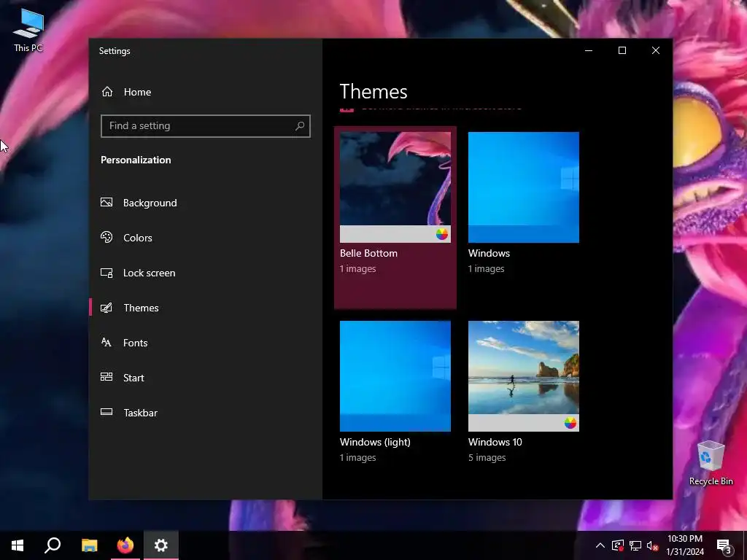Click the security alert tray icon
The image size is (747, 560).
pyautogui.click(x=618, y=545)
